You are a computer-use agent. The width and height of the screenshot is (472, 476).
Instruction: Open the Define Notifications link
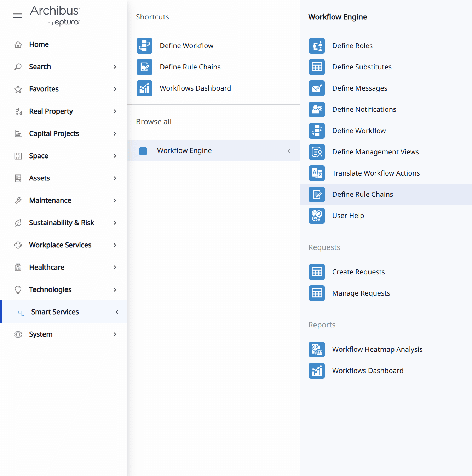[x=364, y=109]
